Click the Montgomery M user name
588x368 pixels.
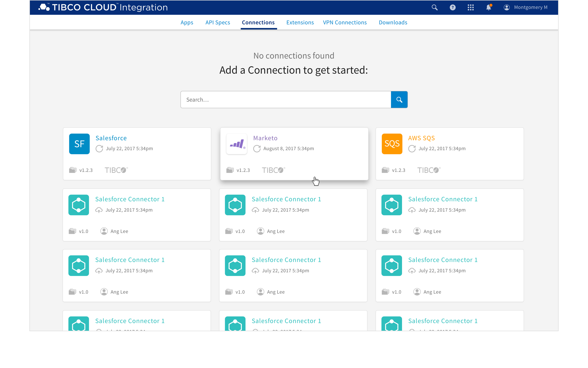[531, 7]
